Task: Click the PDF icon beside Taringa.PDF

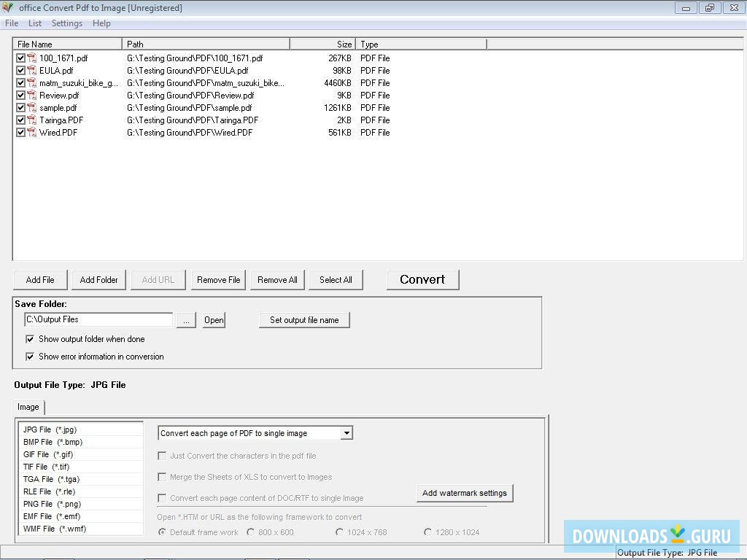Action: pos(31,120)
